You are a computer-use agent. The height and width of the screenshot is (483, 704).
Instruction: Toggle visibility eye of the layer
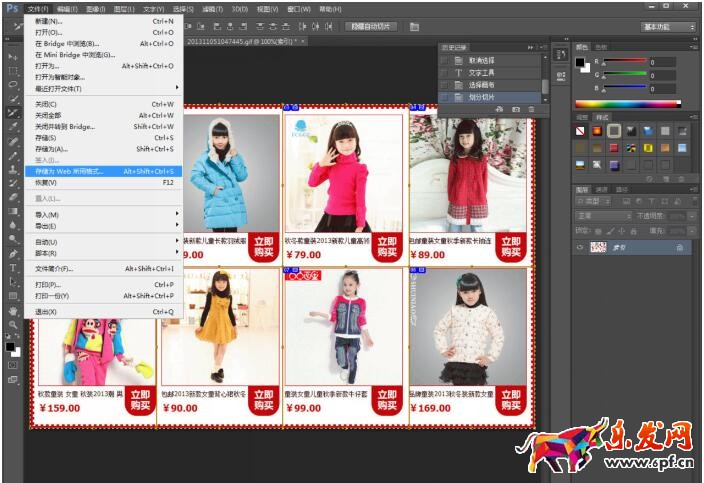tap(581, 247)
